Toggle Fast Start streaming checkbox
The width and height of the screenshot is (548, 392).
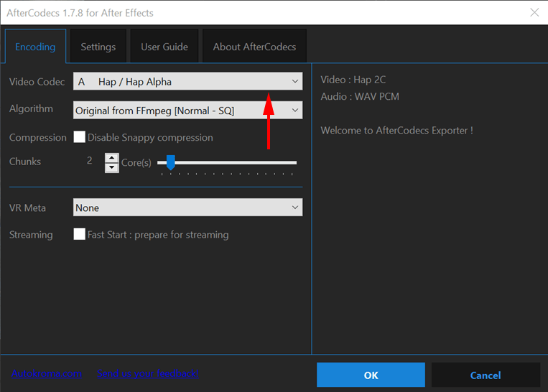(80, 235)
